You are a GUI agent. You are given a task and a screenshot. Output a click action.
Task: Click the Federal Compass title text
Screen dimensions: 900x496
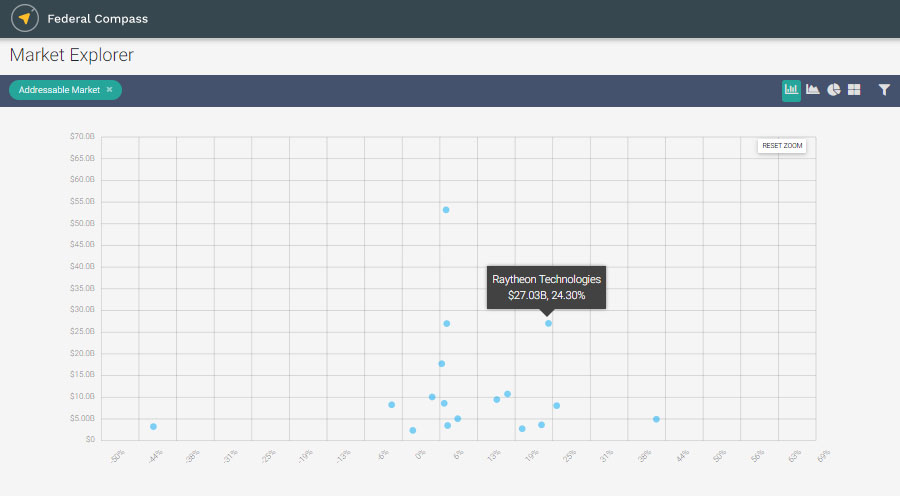click(x=97, y=18)
